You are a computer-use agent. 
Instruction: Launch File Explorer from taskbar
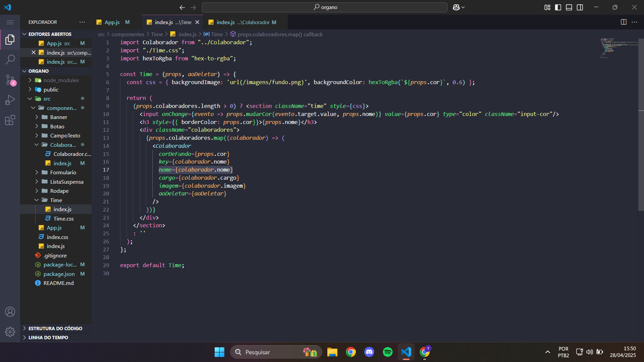coord(332,352)
